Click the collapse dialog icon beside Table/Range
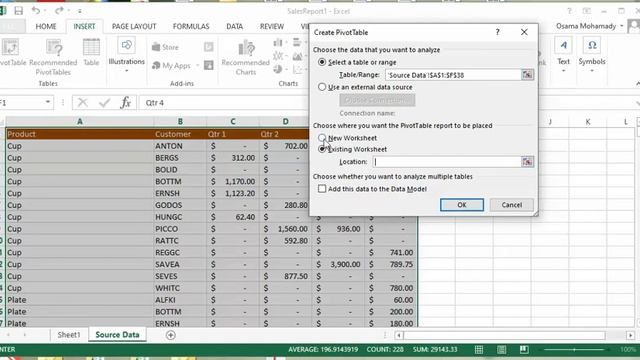The image size is (640, 360). click(527, 75)
